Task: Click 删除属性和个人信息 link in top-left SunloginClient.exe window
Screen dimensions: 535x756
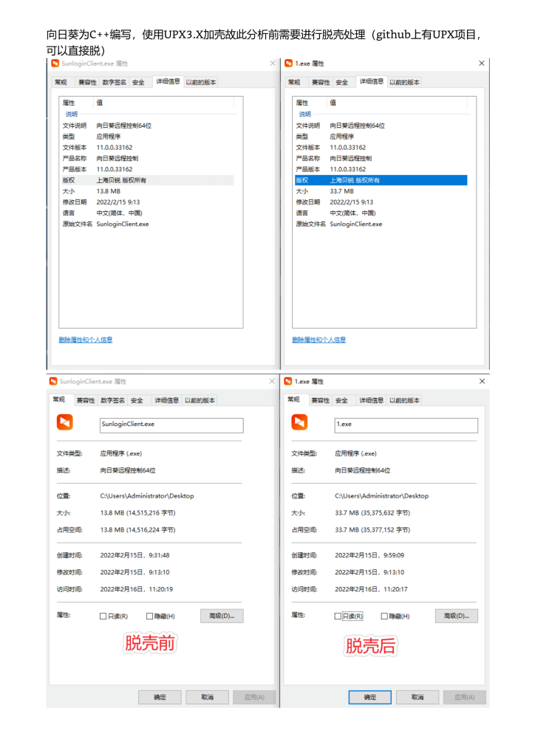Action: (x=86, y=340)
